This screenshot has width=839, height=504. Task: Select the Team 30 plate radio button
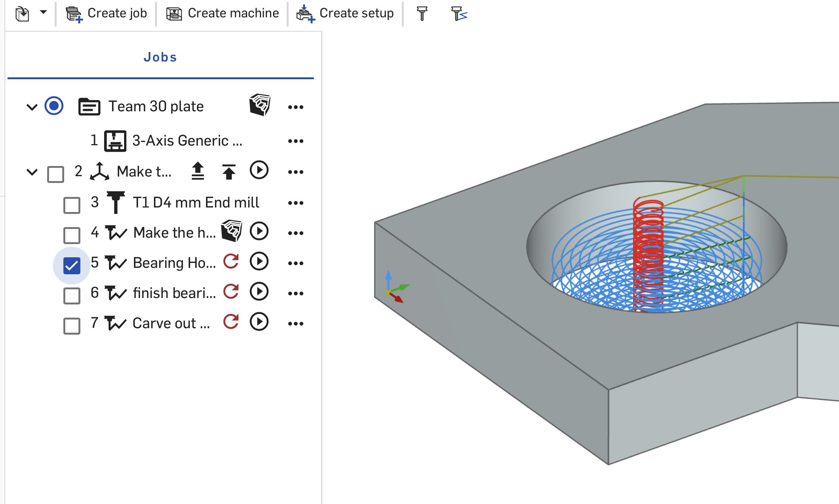[54, 106]
